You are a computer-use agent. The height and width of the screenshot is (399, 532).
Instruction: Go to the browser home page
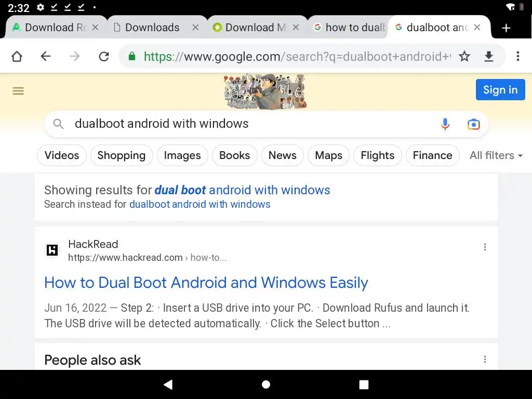click(17, 56)
